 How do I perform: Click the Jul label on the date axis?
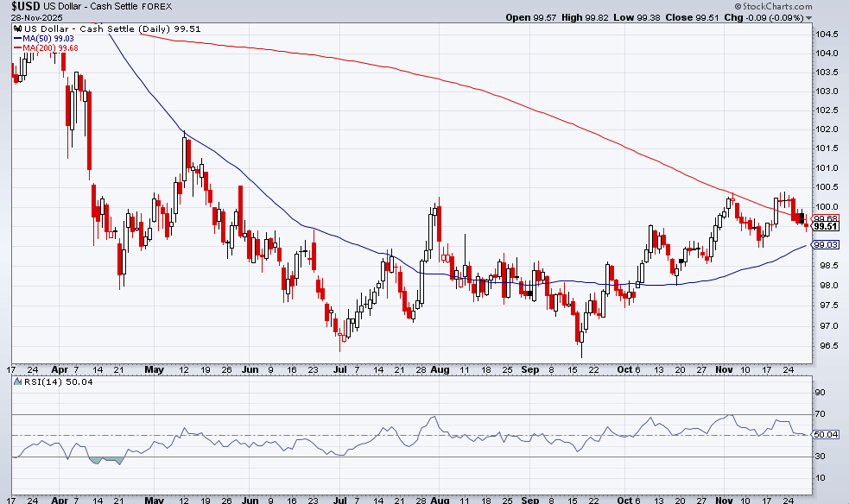[340, 369]
